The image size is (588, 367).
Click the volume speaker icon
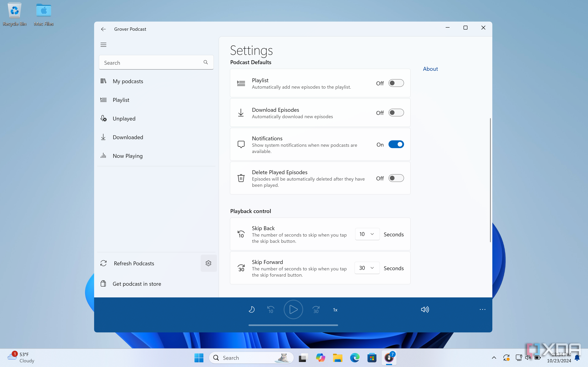pyautogui.click(x=425, y=309)
